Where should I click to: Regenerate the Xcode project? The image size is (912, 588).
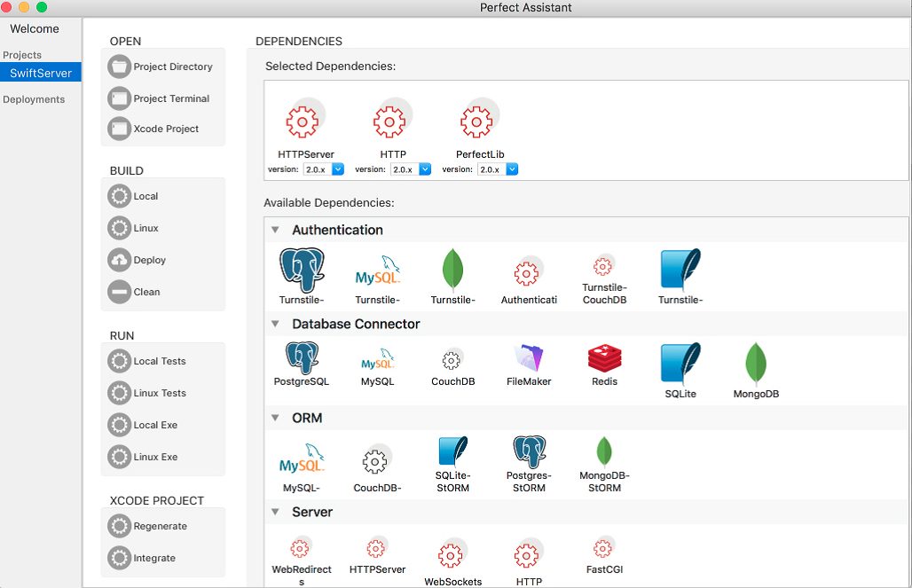tap(148, 526)
